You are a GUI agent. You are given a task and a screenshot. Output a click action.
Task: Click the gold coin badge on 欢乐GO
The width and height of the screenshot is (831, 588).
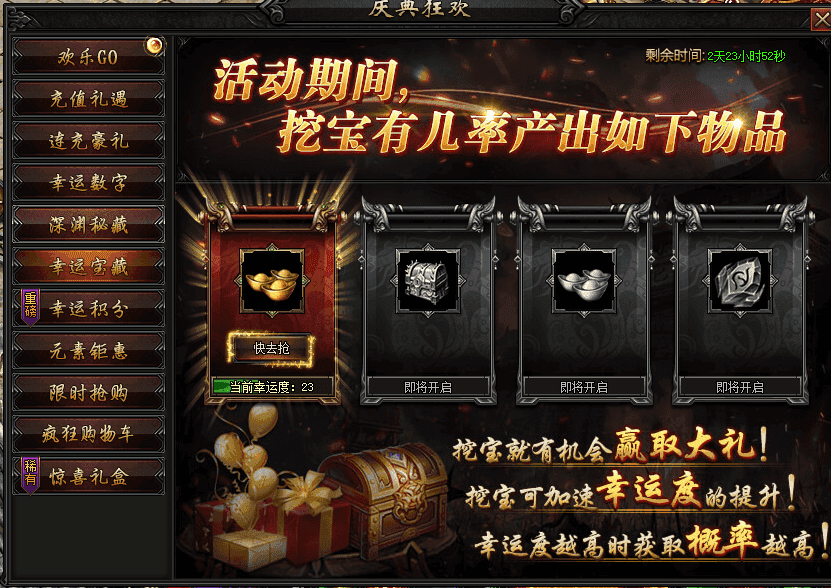click(154, 46)
